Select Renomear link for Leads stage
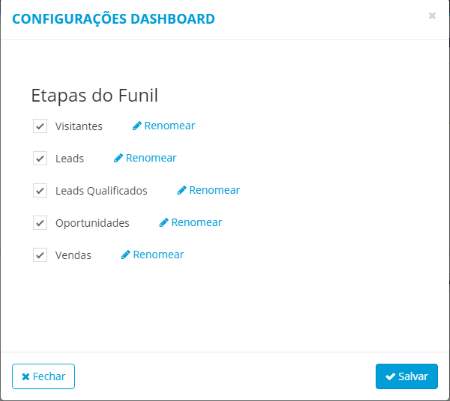This screenshot has width=450, height=401. click(151, 158)
